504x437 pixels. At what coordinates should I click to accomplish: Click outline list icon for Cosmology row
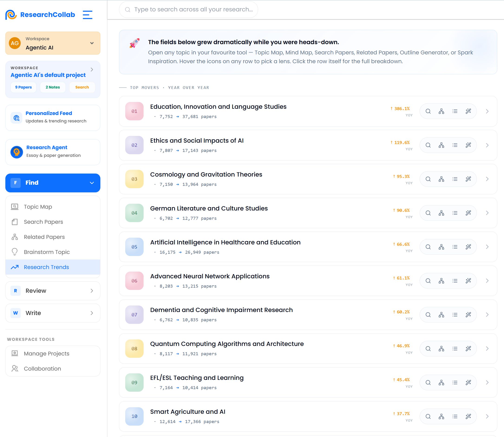coord(455,179)
